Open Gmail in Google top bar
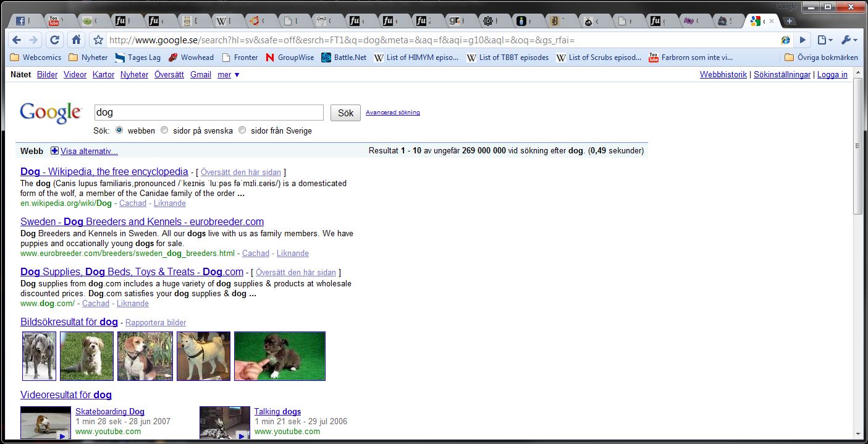This screenshot has height=444, width=868. click(201, 75)
